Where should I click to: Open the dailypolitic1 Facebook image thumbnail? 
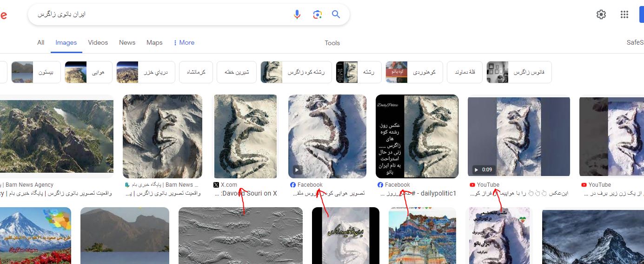(417, 136)
